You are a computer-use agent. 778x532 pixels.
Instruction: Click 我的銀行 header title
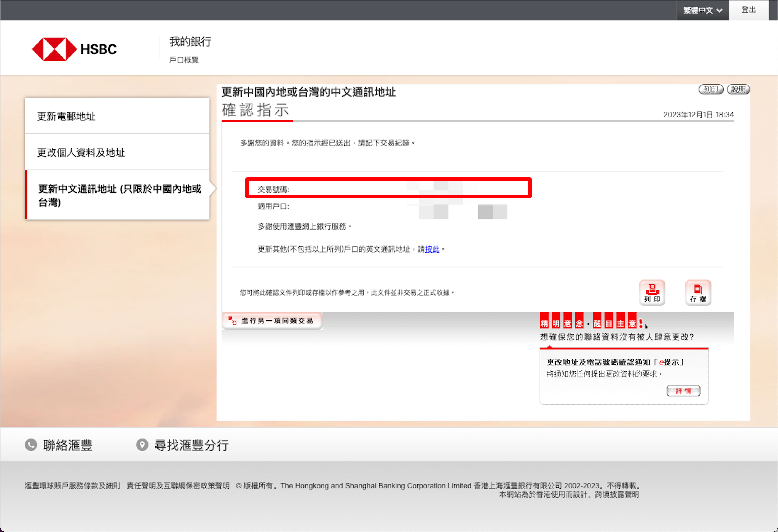(x=190, y=42)
